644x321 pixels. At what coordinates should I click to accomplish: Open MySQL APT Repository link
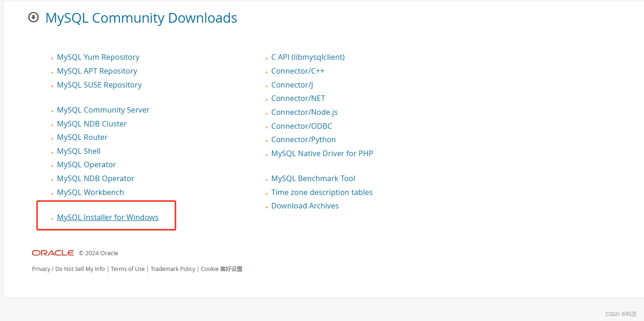point(97,71)
